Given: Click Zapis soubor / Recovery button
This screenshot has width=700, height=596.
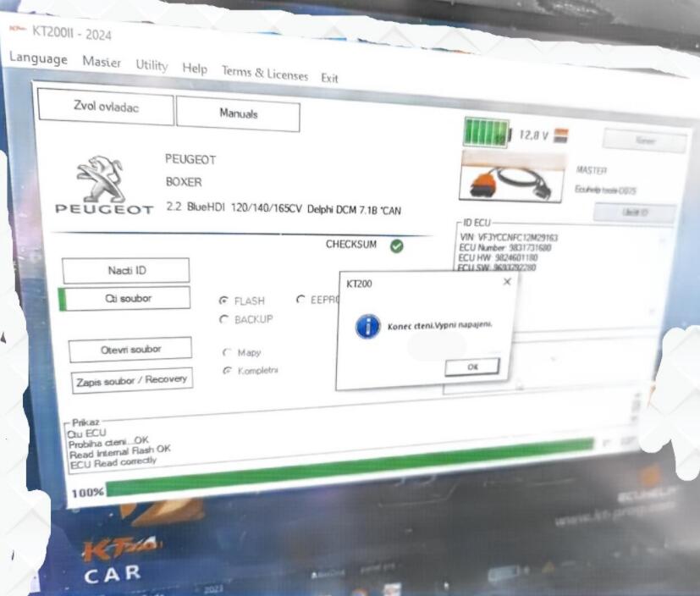Looking at the screenshot, I should point(132,380).
